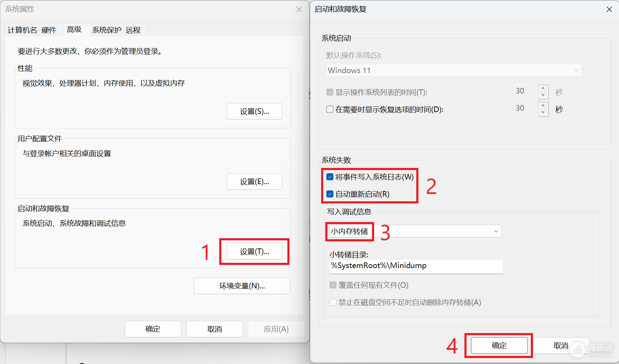
Task: Switch to the 系统保护 tab
Action: coord(107,30)
